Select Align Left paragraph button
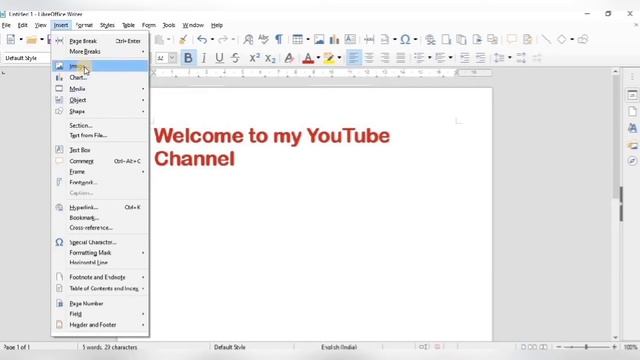 coord(354,58)
